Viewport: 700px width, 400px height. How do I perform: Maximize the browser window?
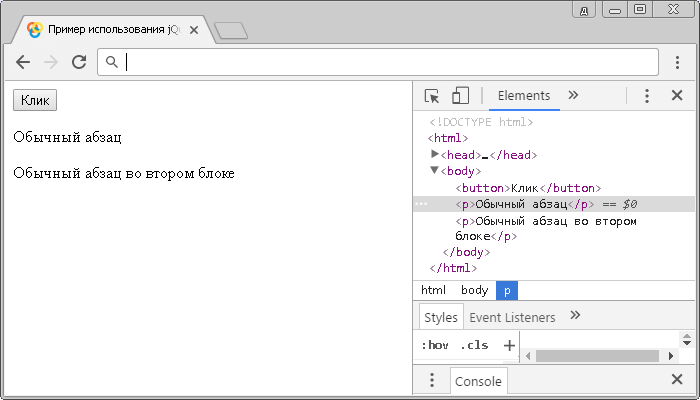click(640, 9)
